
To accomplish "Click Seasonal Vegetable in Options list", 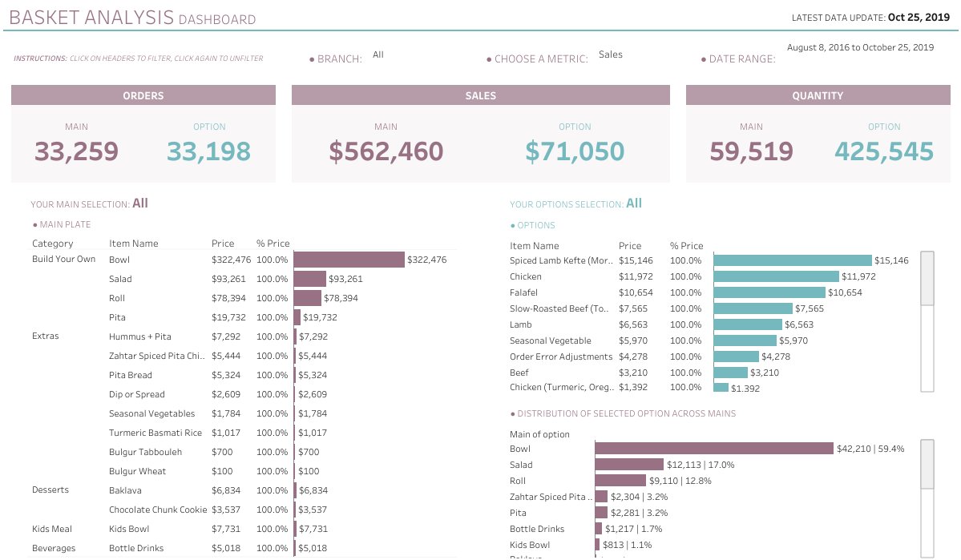I will point(551,340).
